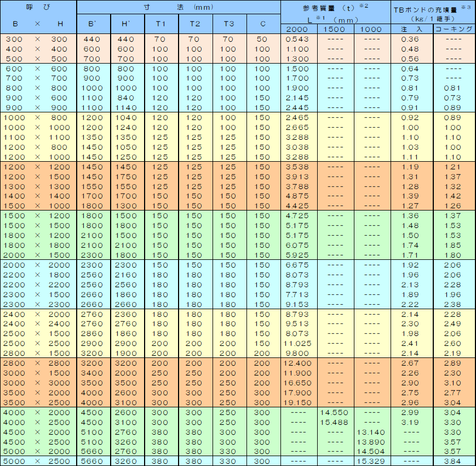
Task: Select the mass value 0.543 cell
Action: tap(299, 39)
